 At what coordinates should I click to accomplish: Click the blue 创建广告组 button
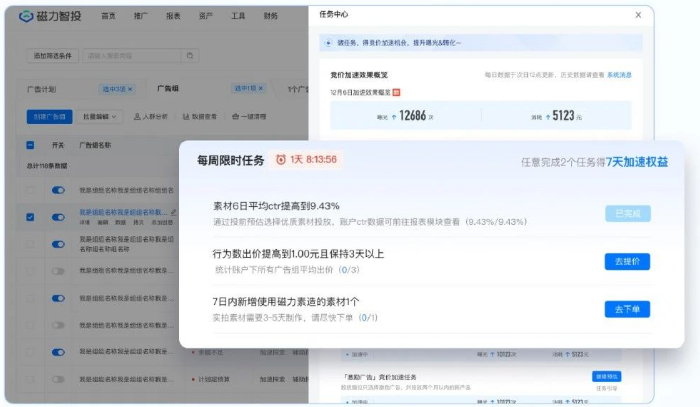50,116
